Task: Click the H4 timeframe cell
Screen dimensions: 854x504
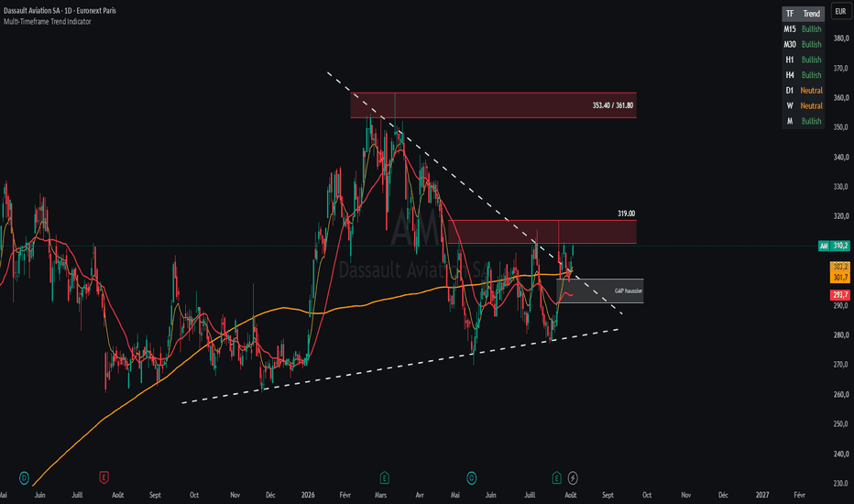Action: tap(790, 74)
